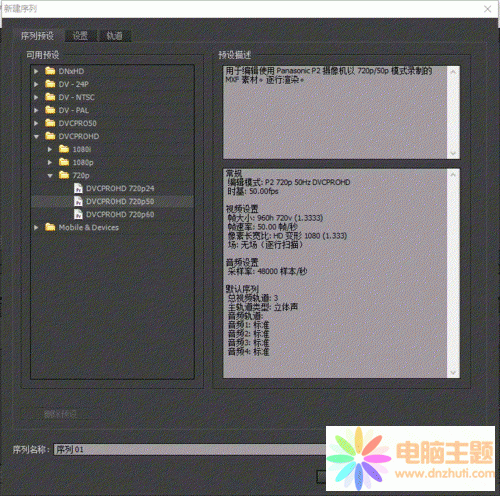Click the DVCPRO50 folder icon
This screenshot has height=496, width=500.
[50, 123]
